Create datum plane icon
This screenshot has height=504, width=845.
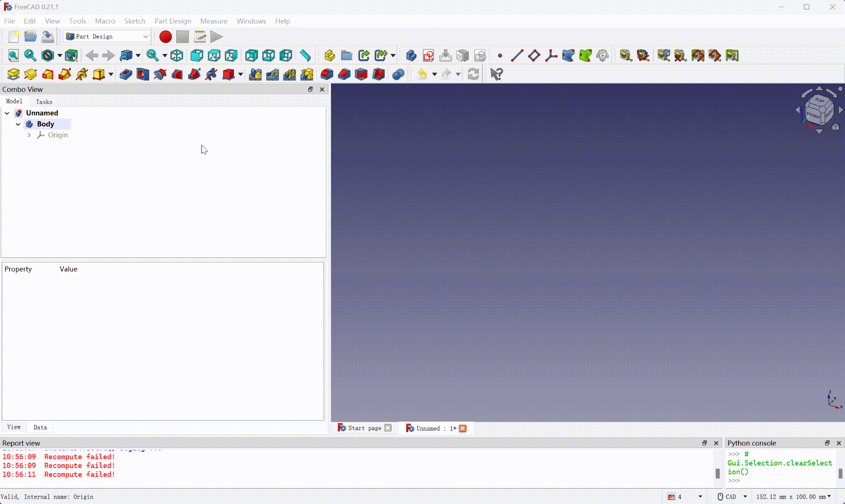coord(534,56)
